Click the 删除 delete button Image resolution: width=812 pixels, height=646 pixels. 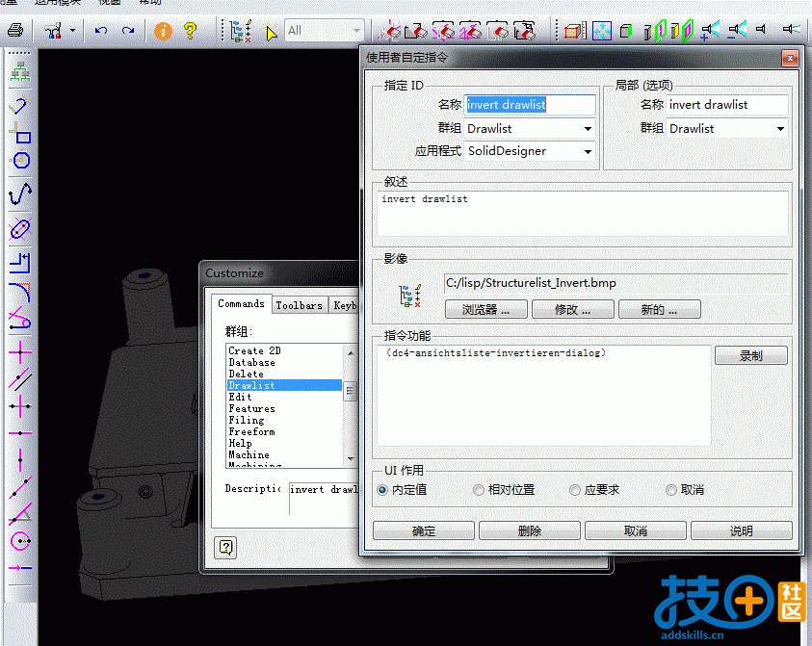pos(529,530)
